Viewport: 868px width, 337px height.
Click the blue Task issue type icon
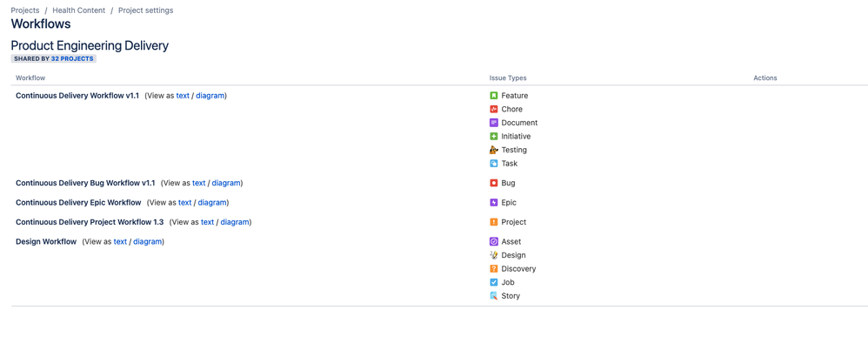coord(494,164)
